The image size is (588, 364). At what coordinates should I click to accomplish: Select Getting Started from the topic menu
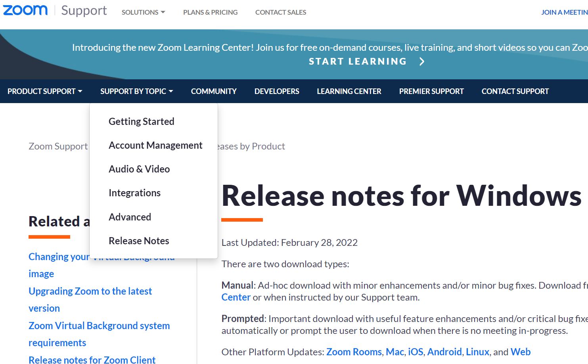142,121
